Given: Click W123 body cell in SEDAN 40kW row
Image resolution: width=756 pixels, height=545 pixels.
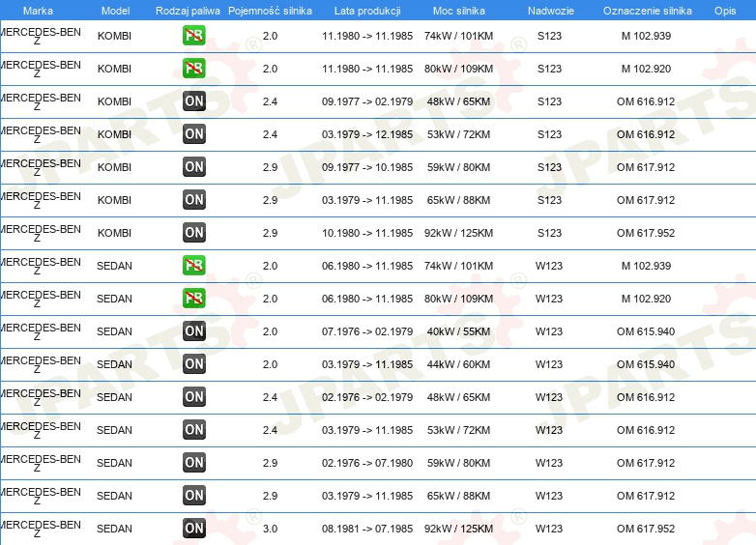Looking at the screenshot, I should click(549, 331).
